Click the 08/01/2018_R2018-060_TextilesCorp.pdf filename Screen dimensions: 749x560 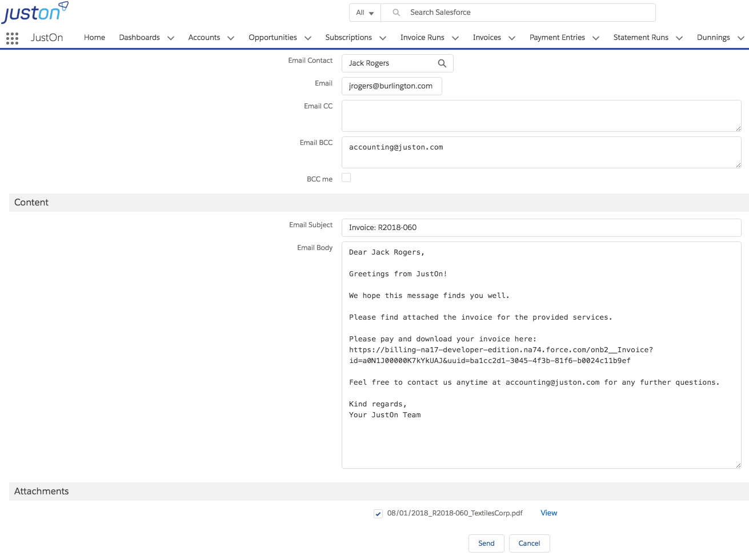tap(455, 513)
